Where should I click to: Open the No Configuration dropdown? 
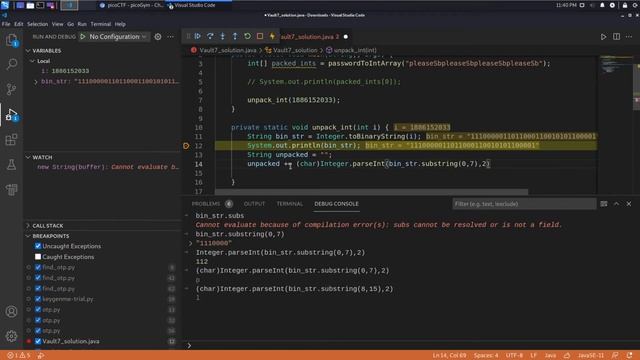pyautogui.click(x=118, y=37)
